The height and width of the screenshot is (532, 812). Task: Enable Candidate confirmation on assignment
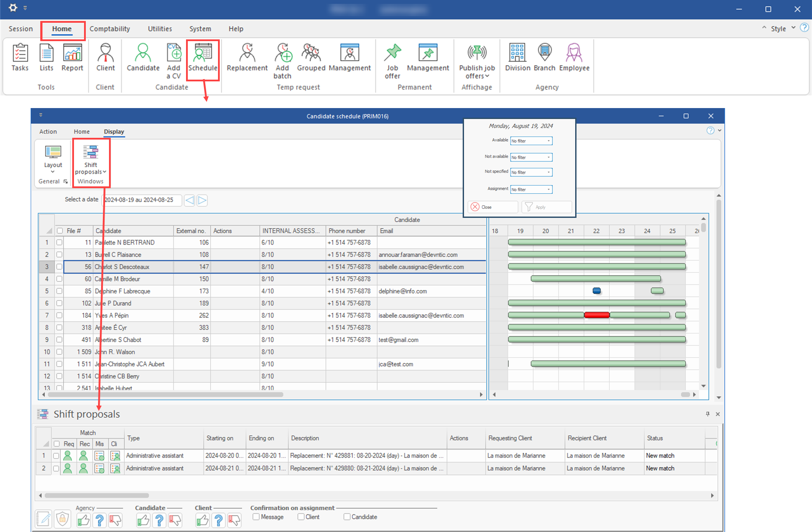click(x=347, y=517)
